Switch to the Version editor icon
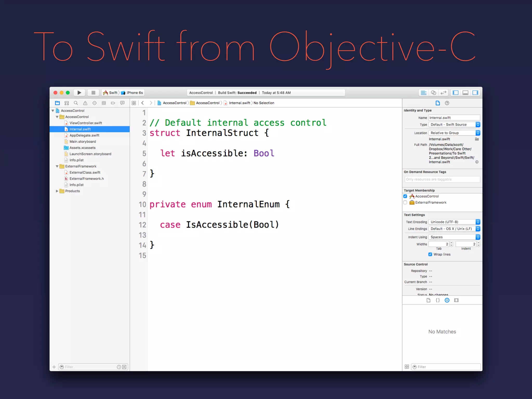 [x=443, y=93]
